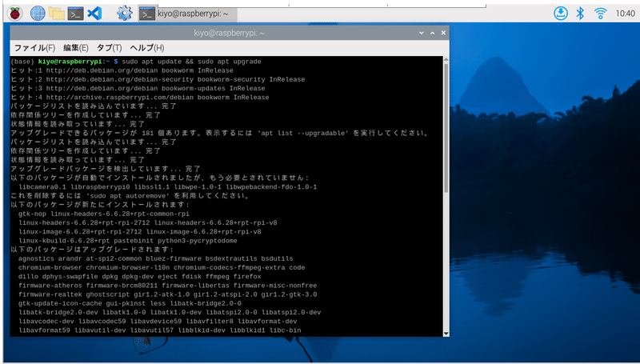The width and height of the screenshot is (640, 364).
Task: Click the 'sudo apt autoremove' text
Action: coord(126,196)
